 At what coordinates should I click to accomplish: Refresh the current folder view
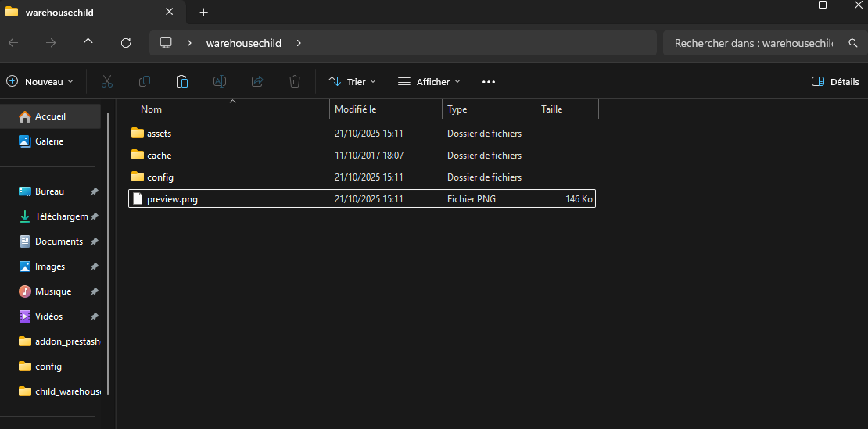click(x=126, y=43)
